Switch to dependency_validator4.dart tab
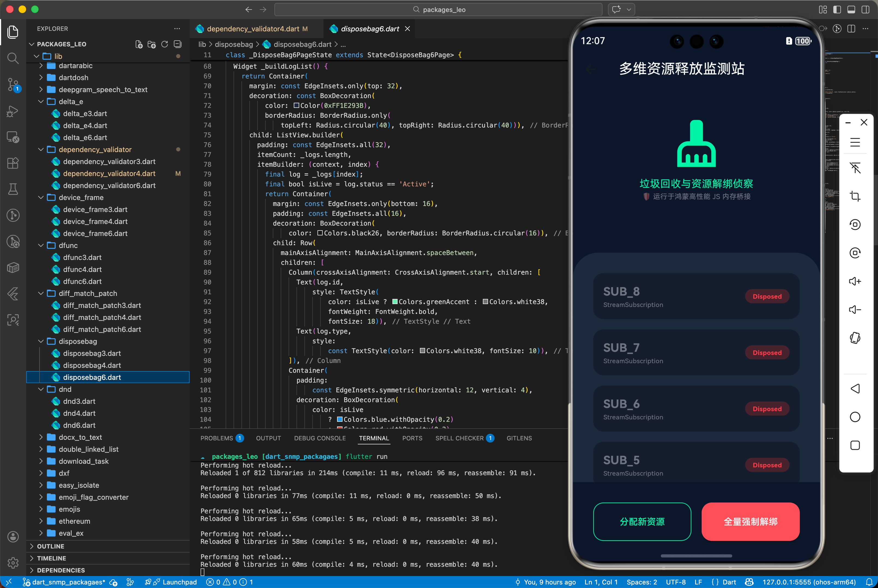Image resolution: width=878 pixels, height=588 pixels. (253, 29)
